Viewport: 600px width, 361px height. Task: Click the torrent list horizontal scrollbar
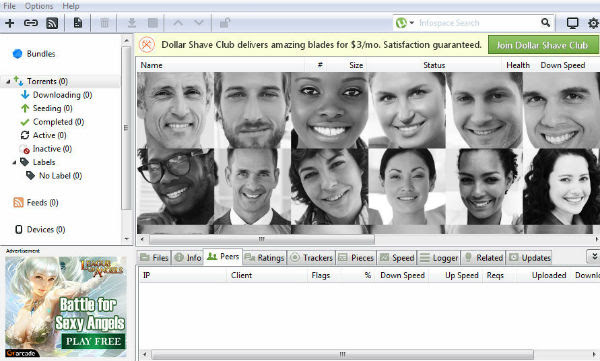(262, 239)
